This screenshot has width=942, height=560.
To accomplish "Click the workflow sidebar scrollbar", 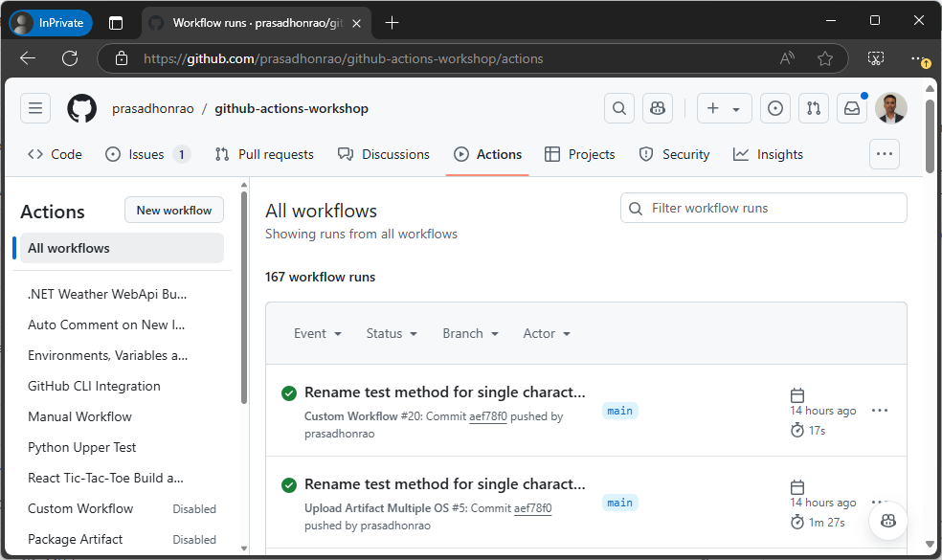I will coord(244,298).
